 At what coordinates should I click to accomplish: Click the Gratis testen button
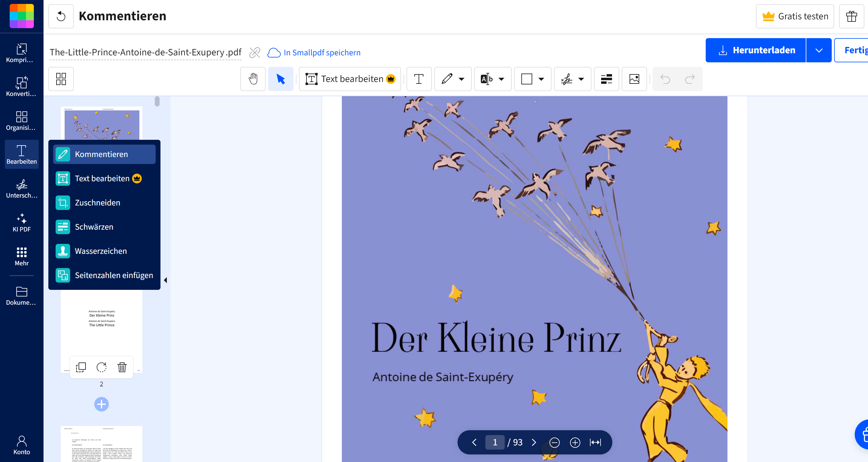pyautogui.click(x=795, y=16)
